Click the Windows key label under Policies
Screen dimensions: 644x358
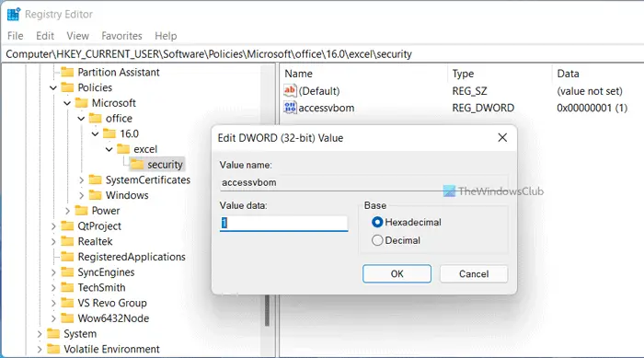[127, 195]
